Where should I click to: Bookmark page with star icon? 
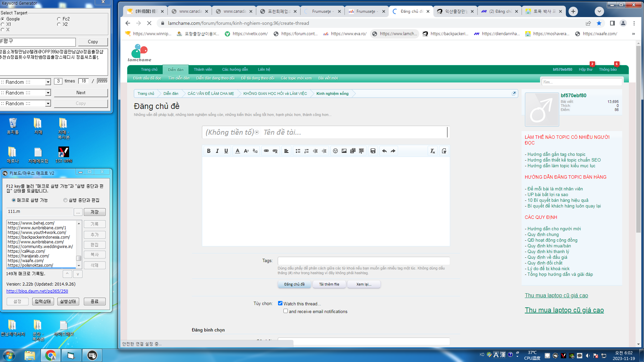point(599,23)
